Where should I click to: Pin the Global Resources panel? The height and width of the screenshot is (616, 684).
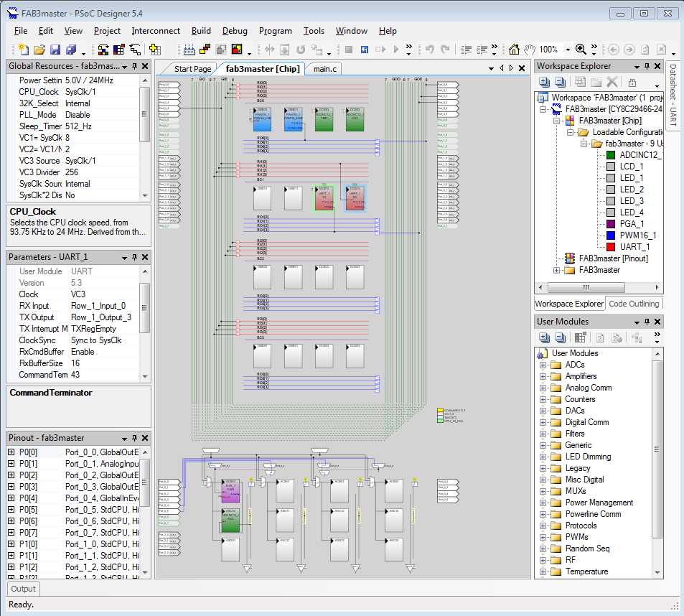[x=134, y=67]
